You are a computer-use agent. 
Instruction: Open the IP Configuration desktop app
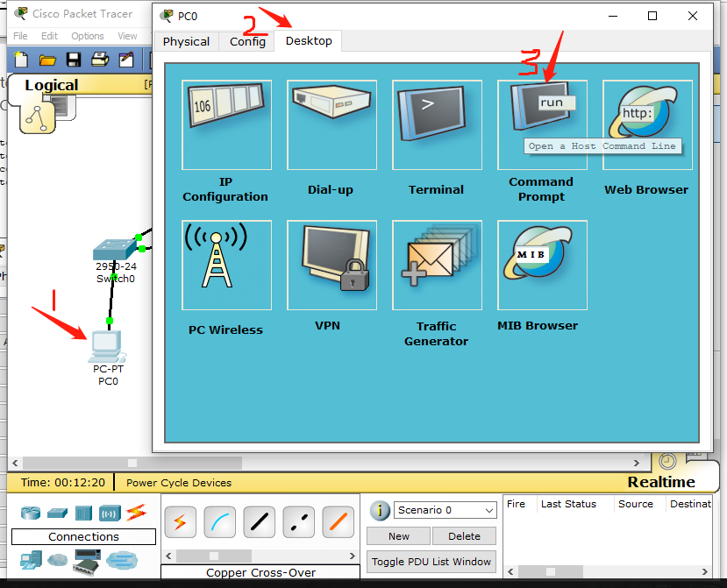[227, 124]
